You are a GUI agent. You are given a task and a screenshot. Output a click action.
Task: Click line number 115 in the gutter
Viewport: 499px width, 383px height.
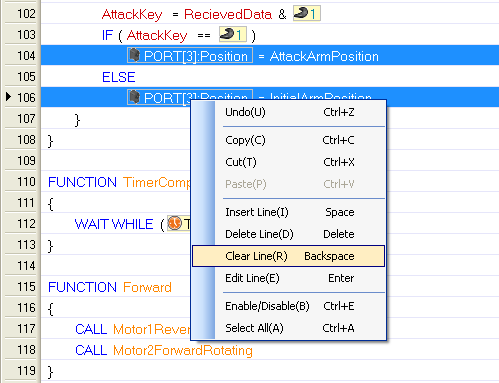[x=26, y=287]
